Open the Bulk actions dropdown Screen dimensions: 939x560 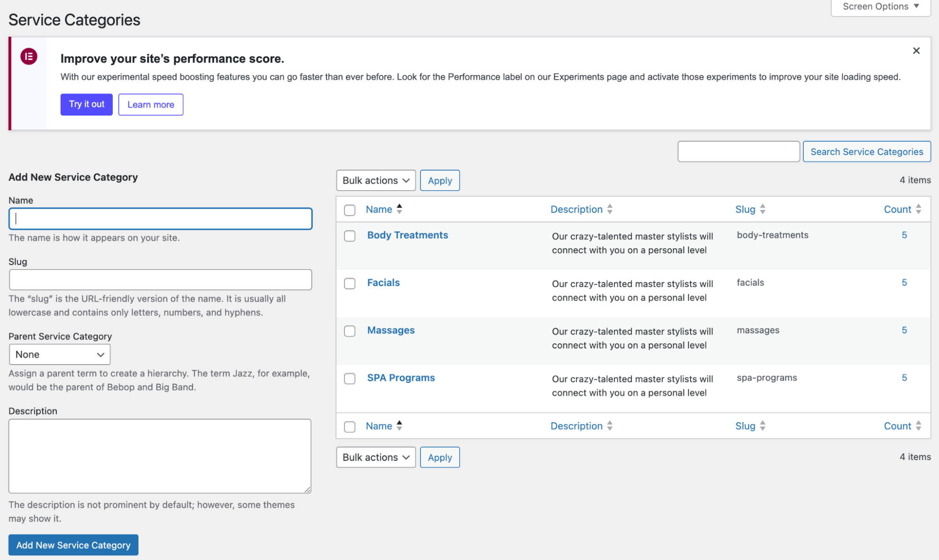tap(375, 180)
